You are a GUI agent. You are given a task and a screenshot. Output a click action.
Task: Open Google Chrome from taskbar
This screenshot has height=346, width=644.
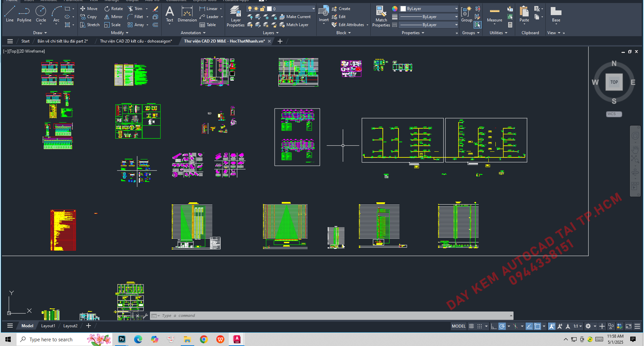[204, 339]
